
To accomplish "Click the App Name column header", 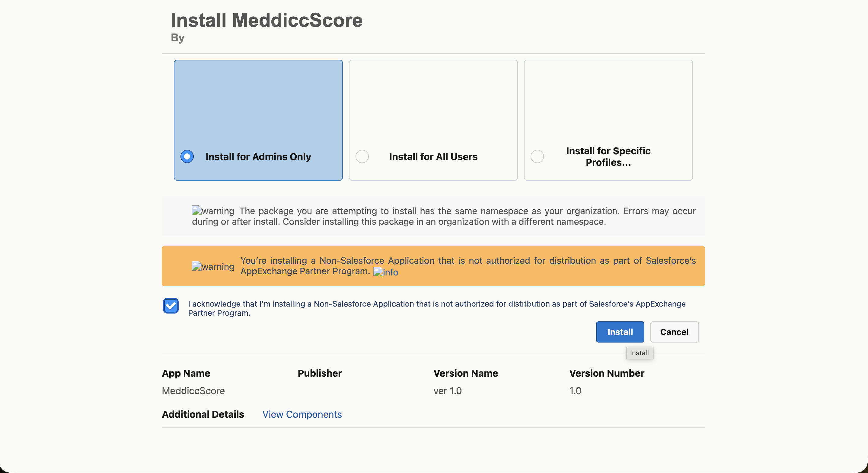I will pos(186,373).
